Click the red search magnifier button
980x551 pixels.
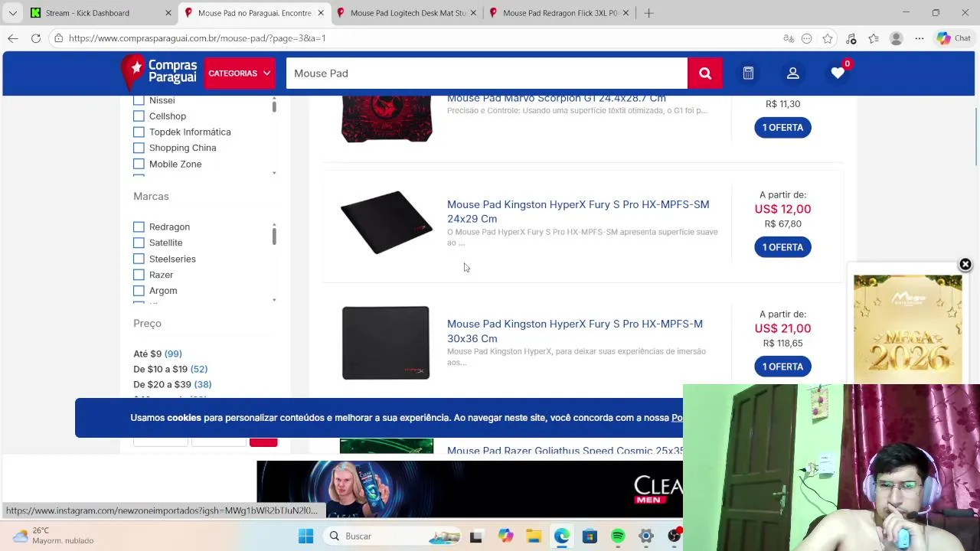705,73
